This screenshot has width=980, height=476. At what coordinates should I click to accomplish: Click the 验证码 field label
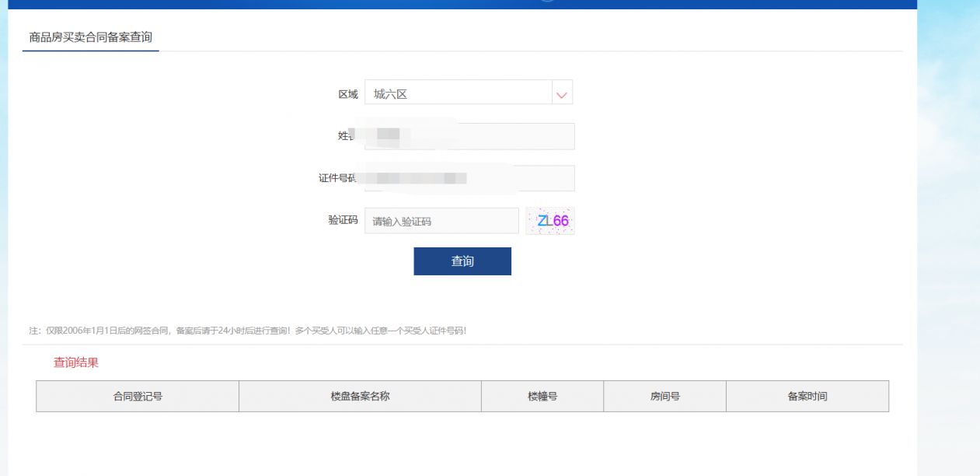click(343, 220)
